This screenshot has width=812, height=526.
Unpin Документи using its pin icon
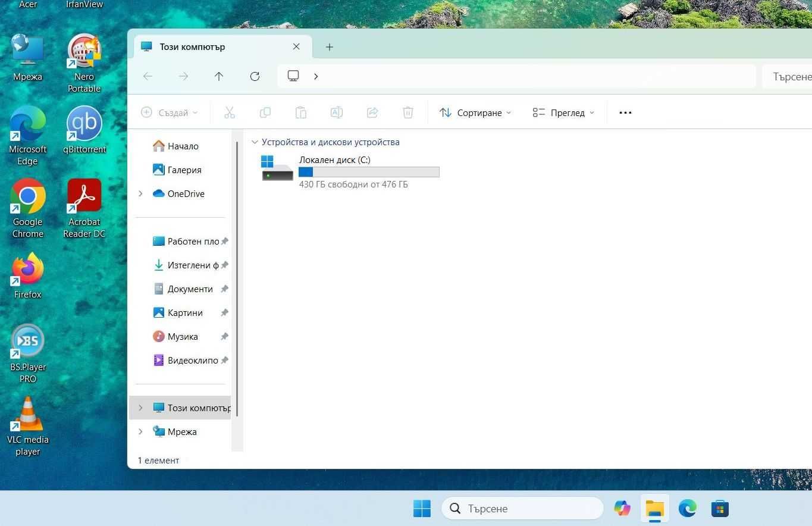tap(224, 289)
